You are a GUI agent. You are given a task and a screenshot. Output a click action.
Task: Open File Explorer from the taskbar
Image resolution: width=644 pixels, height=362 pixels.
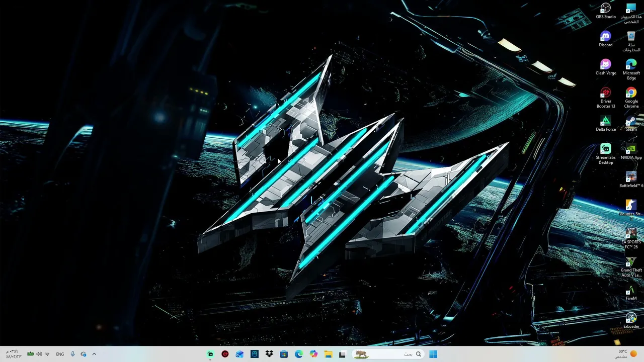click(x=328, y=354)
